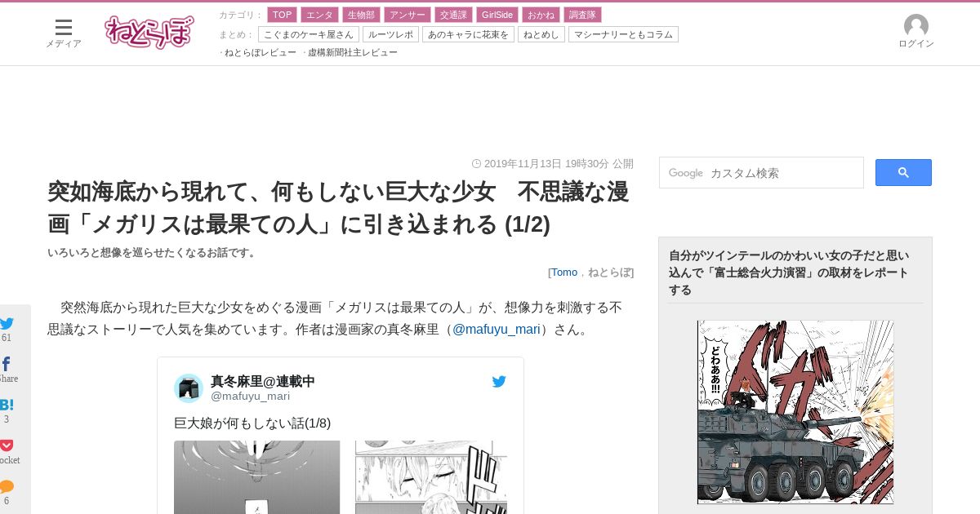
Task: Click the article headline 突如海底から現れて
Action: (338, 207)
